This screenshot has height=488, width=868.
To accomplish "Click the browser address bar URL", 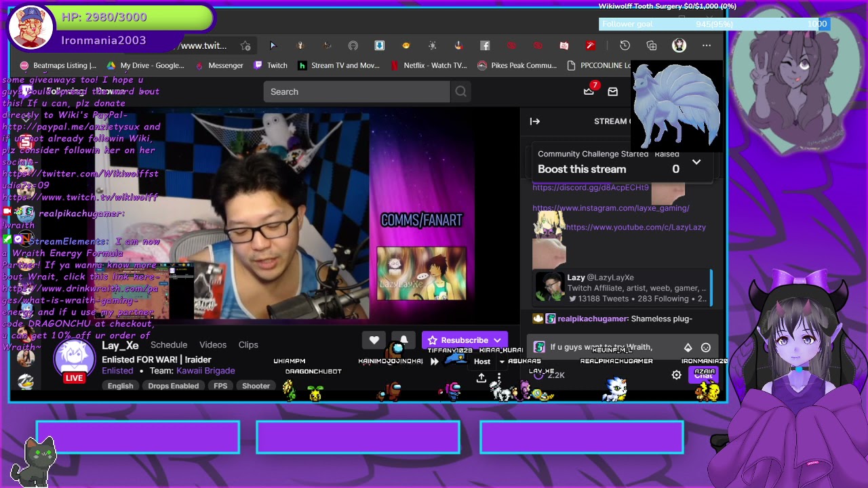I will tap(203, 45).
